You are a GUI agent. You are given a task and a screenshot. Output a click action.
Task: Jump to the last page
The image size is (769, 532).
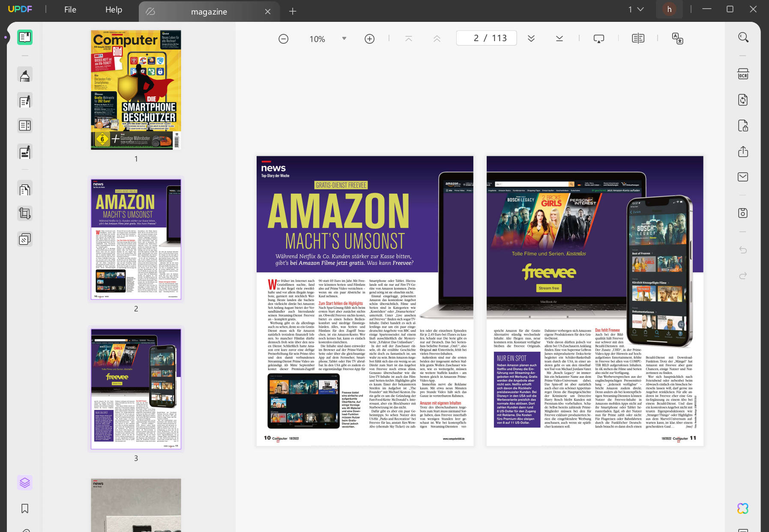tap(560, 39)
